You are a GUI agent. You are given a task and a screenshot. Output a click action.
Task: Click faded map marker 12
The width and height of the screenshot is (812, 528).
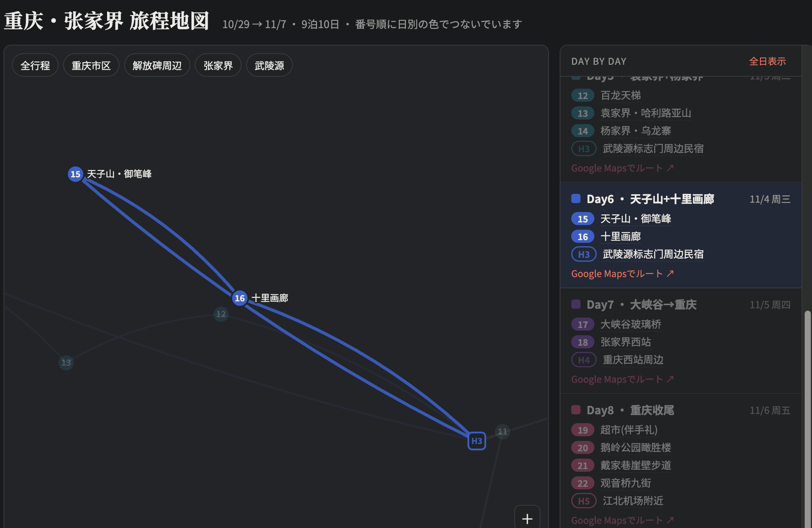(x=221, y=314)
